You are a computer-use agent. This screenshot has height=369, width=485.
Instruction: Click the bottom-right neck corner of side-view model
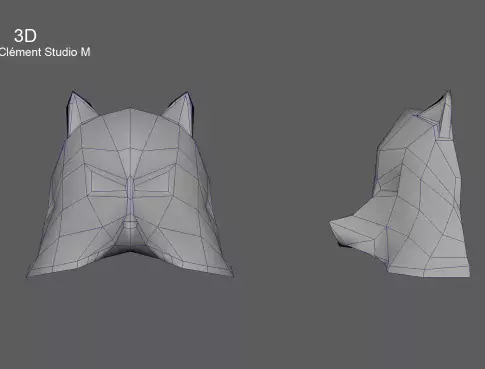[x=469, y=275]
